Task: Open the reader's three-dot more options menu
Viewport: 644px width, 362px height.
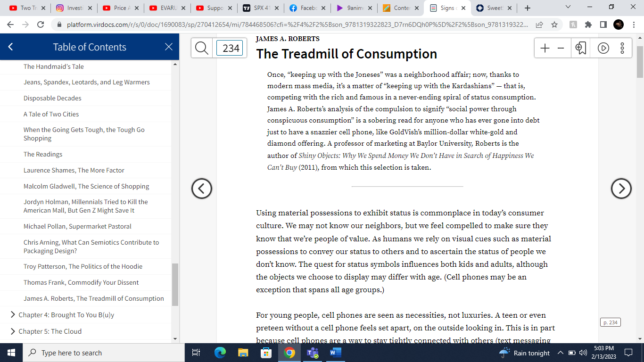Action: [622, 48]
